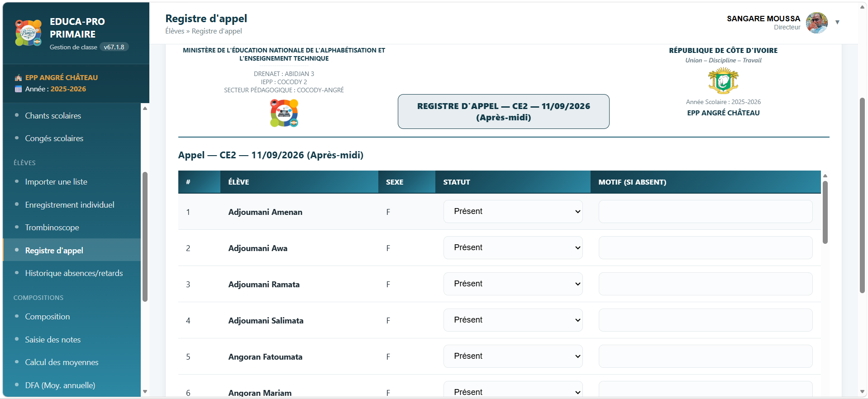
Task: Open the user menu dropdown arrow
Action: click(837, 22)
